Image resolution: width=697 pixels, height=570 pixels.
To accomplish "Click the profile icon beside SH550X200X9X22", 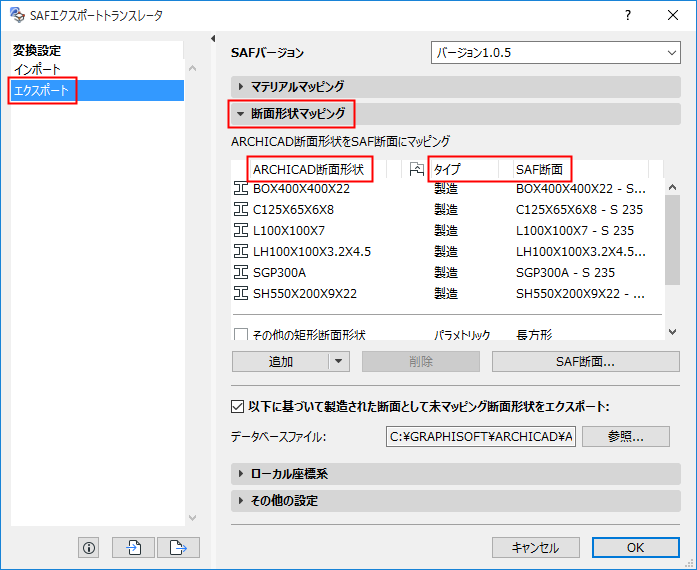I will 240,293.
